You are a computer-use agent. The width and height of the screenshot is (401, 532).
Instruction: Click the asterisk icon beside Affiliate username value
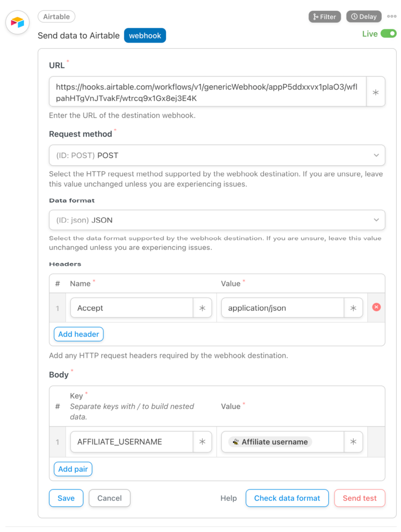click(353, 442)
